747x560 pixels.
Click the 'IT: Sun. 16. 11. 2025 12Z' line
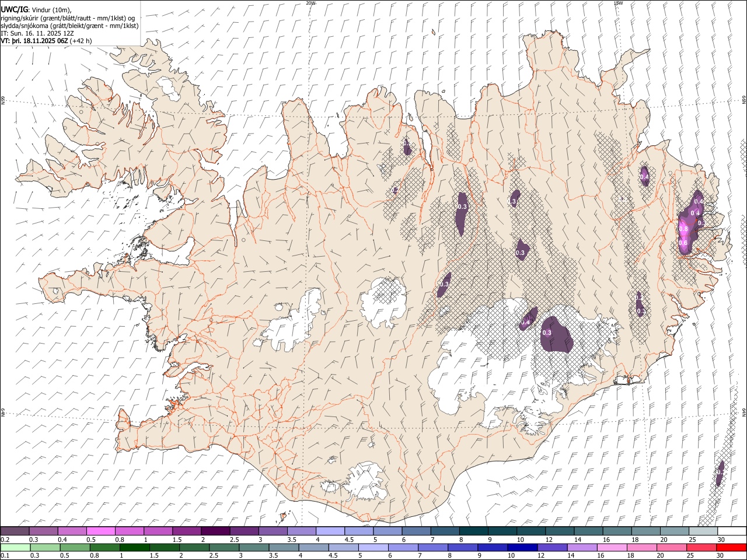37,33
